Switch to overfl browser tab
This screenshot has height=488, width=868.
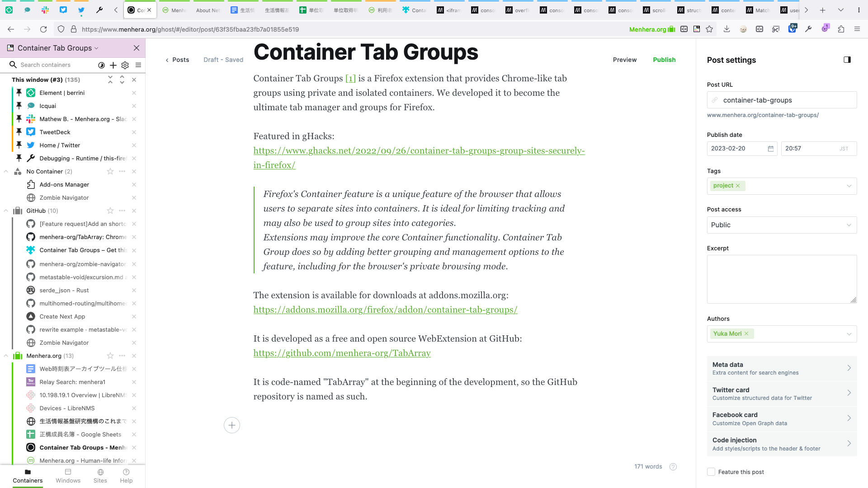coord(518,10)
